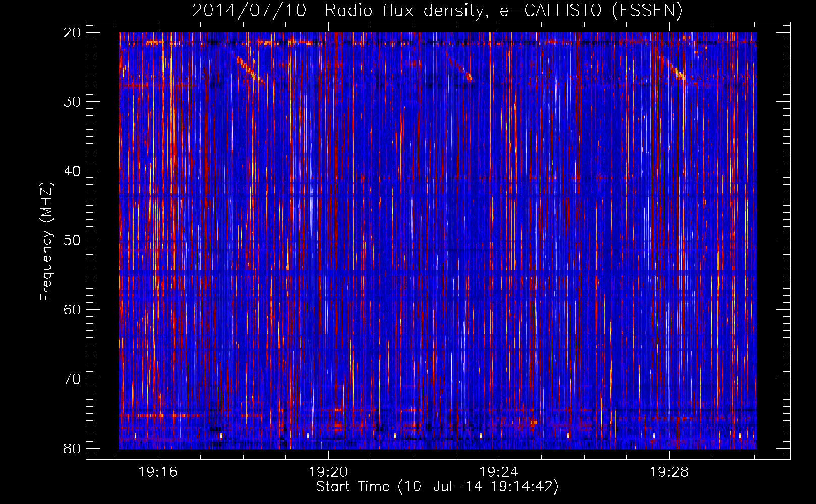Click the 'Frequency (MHZ)' axis label

click(x=46, y=242)
